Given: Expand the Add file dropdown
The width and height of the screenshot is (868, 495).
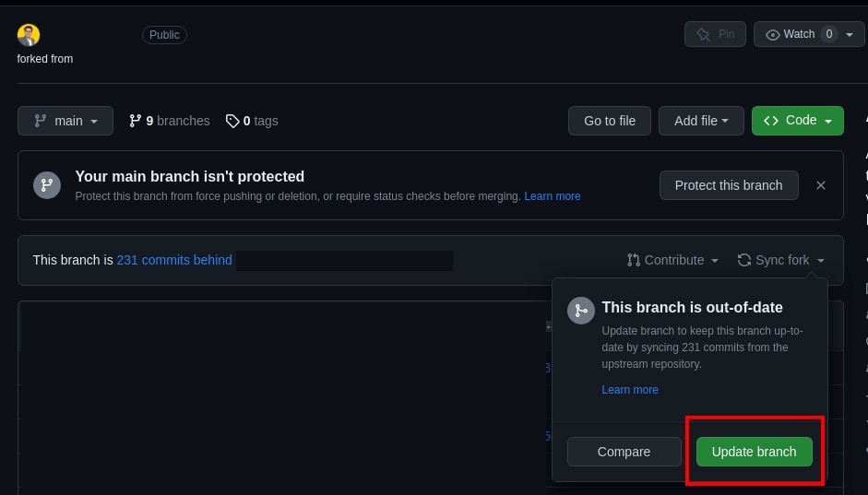Looking at the screenshot, I should [x=701, y=121].
